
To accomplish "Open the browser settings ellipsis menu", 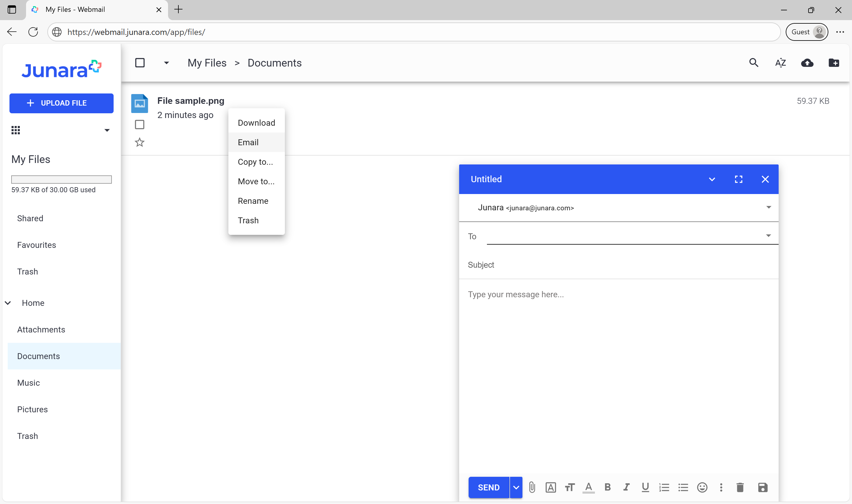I will click(x=840, y=32).
